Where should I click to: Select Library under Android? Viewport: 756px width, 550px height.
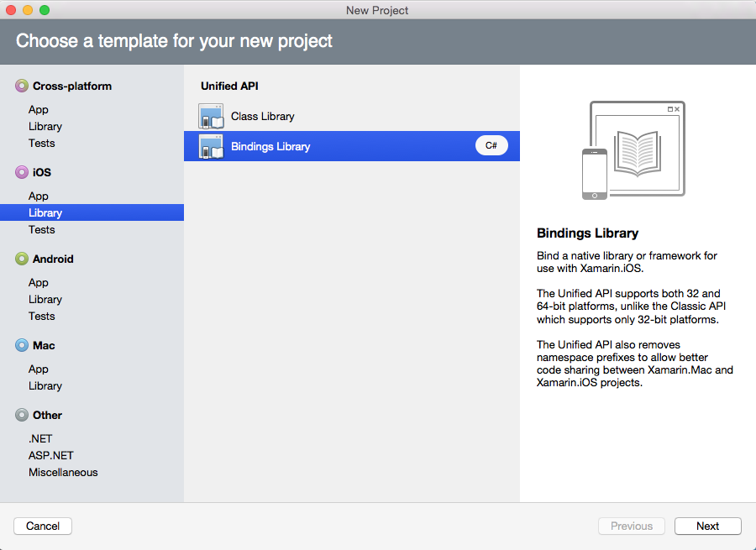pos(45,299)
